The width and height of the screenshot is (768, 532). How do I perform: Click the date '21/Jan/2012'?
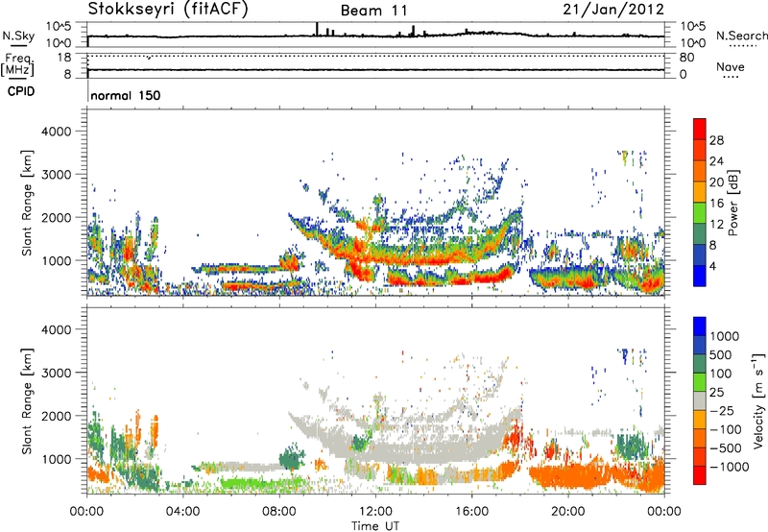613,10
